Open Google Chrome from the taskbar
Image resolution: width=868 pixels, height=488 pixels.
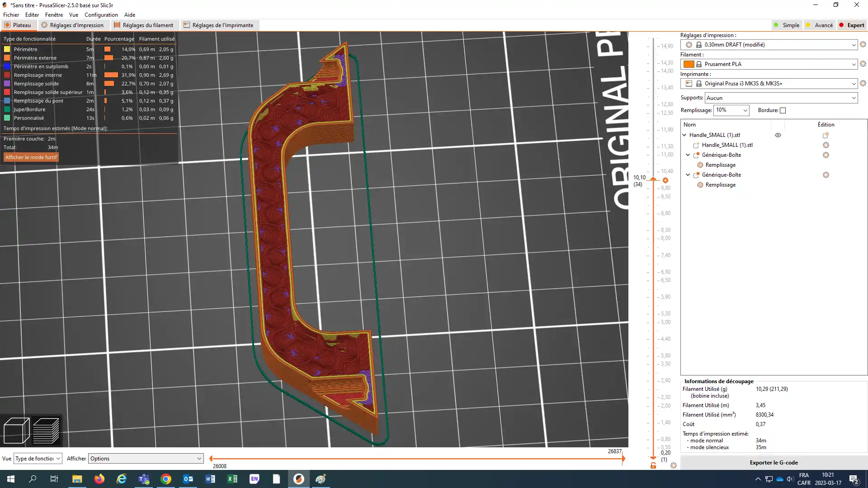[166, 479]
